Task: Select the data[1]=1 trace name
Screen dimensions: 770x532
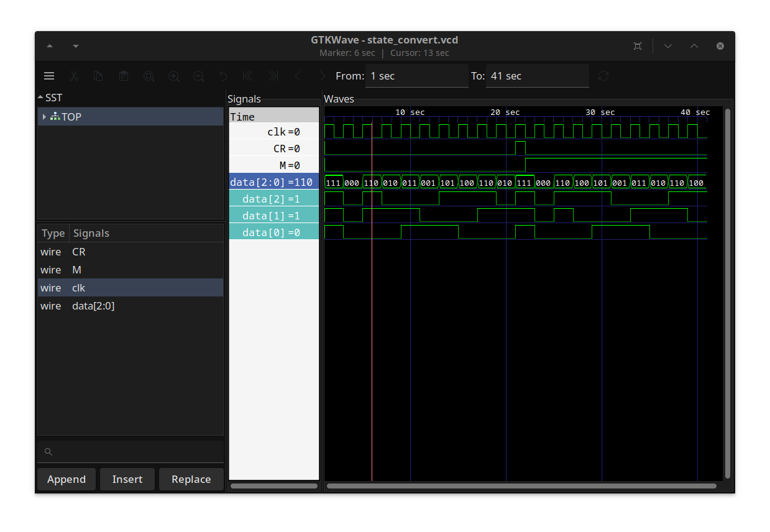Action: coord(274,216)
